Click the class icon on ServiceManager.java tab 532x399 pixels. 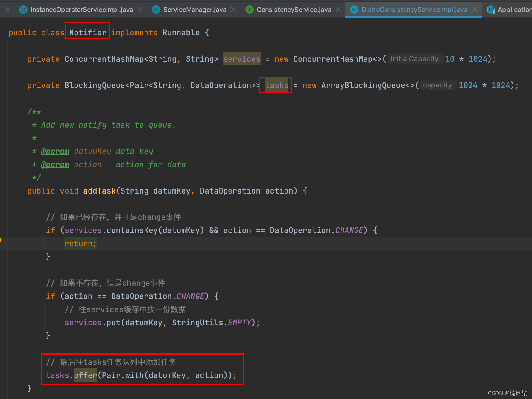tap(156, 10)
